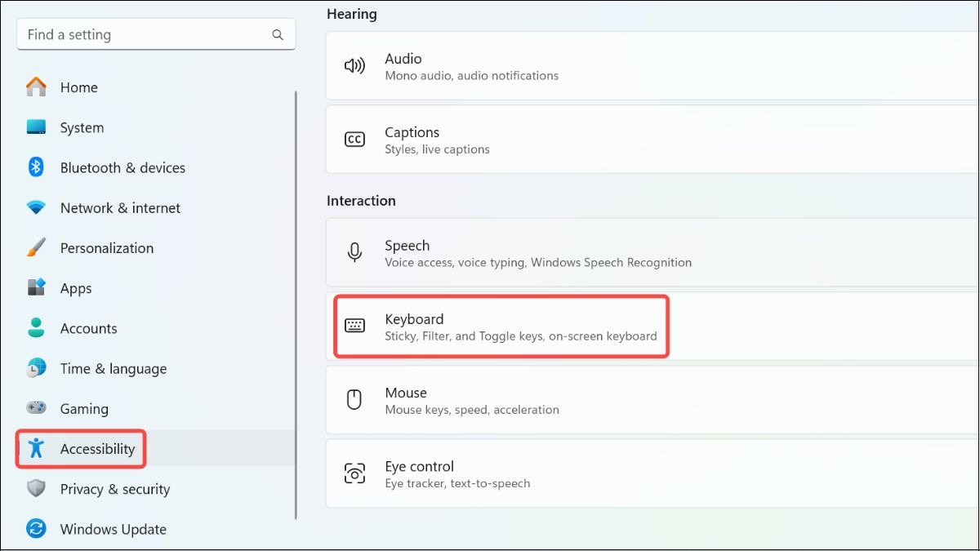The width and height of the screenshot is (980, 551).
Task: Go to System settings
Action: point(156,127)
